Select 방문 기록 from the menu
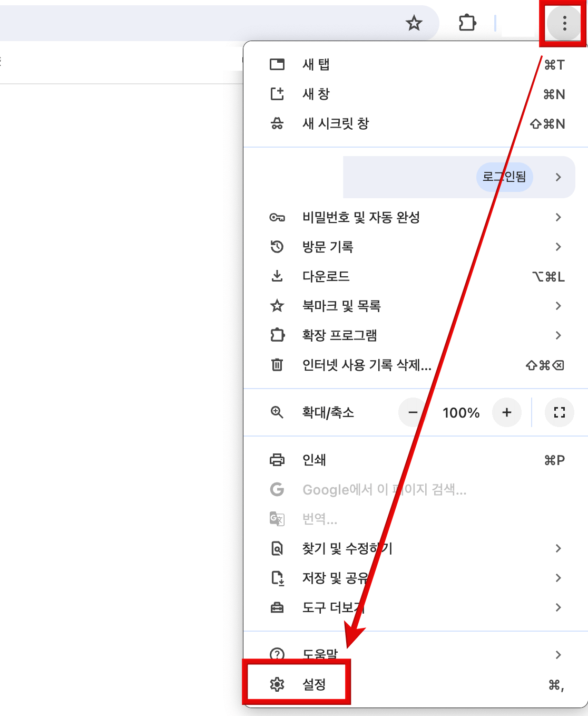Screen dimensions: 588x716 (329, 247)
